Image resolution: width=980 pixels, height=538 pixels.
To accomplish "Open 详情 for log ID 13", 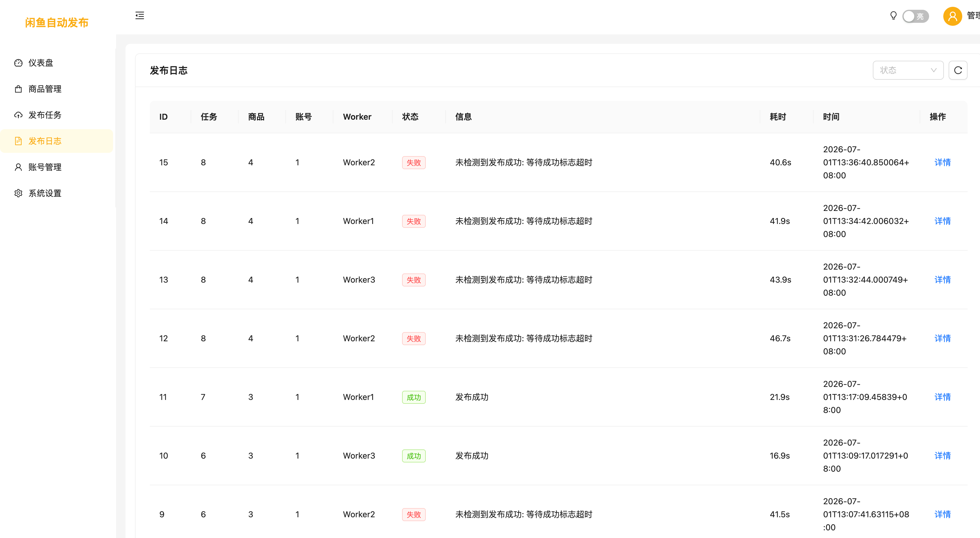I will [x=942, y=280].
